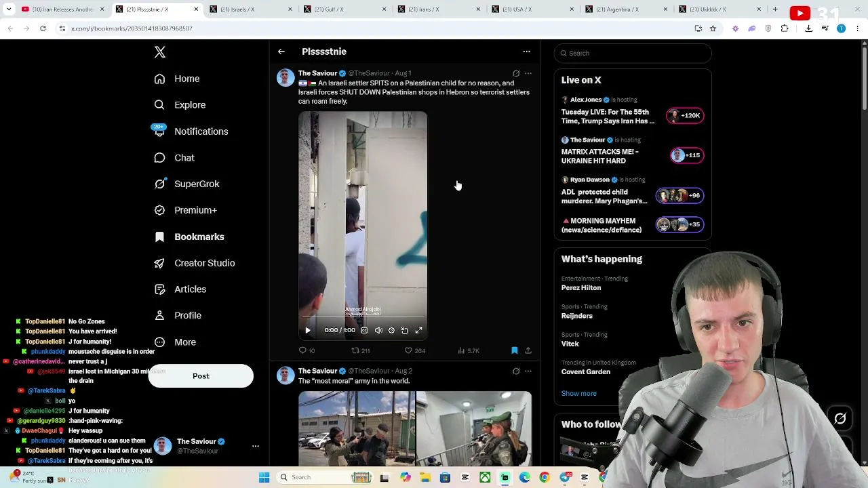This screenshot has width=868, height=488.
Task: Open the tab search dropdown
Action: (9, 9)
